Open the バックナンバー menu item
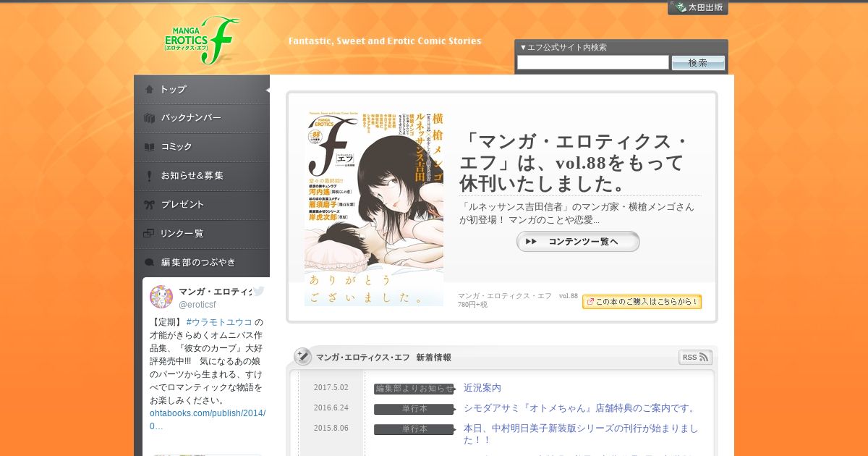Viewport: 868px width, 456px height. (x=202, y=118)
